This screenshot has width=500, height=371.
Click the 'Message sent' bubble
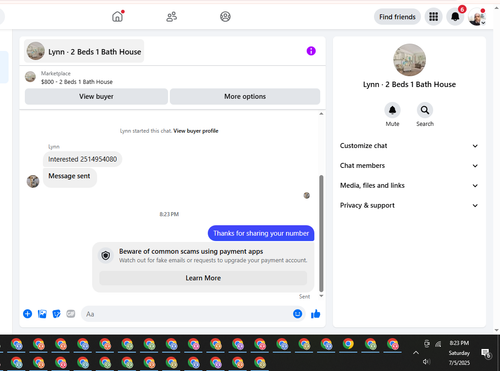coord(70,177)
